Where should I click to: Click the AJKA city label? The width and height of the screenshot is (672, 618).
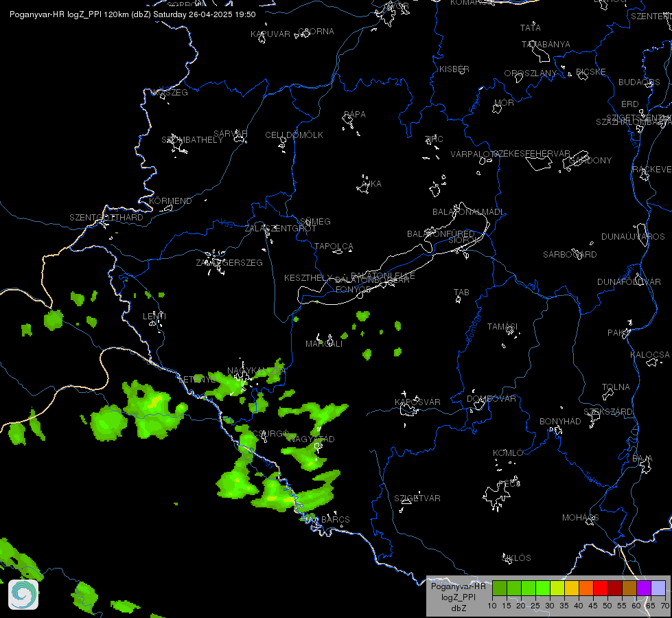[x=371, y=184]
